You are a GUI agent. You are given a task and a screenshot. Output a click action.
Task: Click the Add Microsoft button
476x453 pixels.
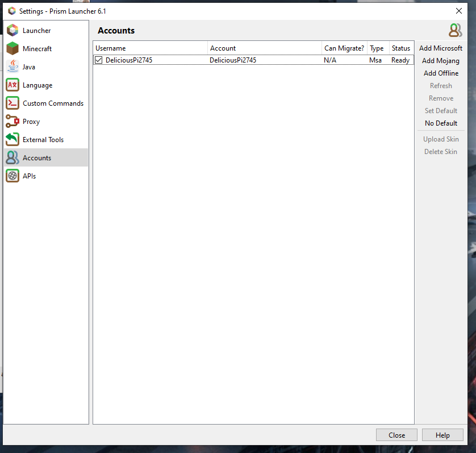pyautogui.click(x=441, y=48)
